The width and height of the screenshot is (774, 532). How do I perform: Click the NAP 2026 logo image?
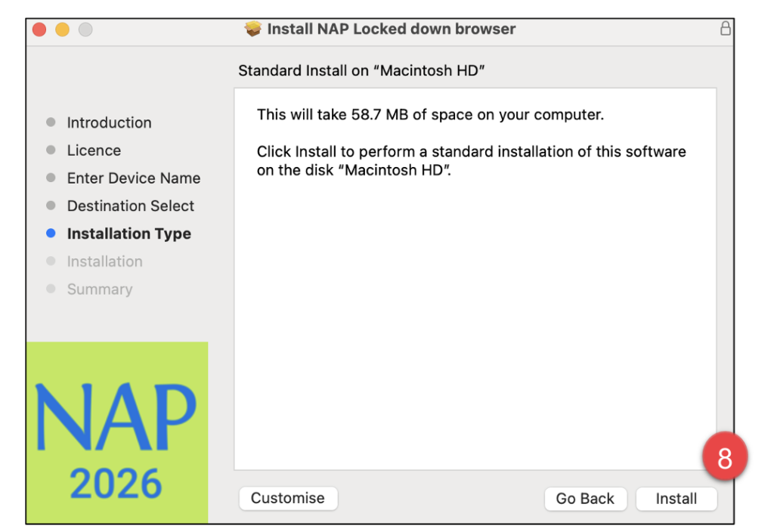[x=116, y=432]
